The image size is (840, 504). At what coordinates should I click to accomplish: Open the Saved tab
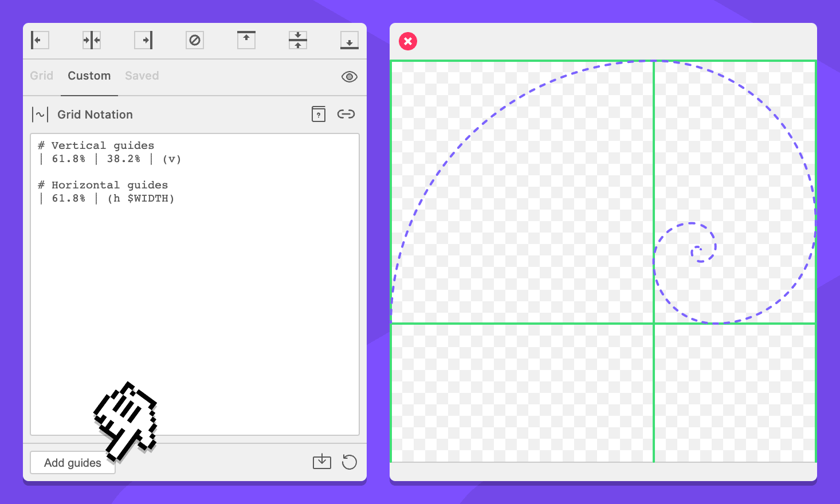[142, 76]
